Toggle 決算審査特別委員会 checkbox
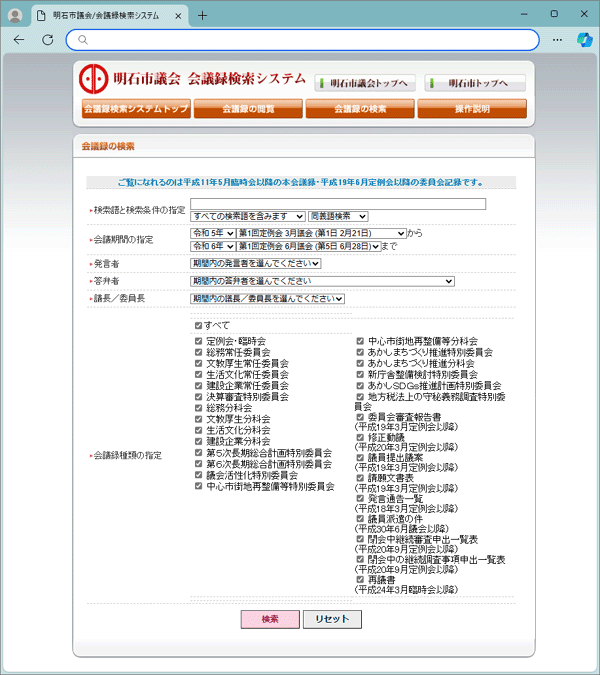This screenshot has width=600, height=675. pyautogui.click(x=198, y=397)
